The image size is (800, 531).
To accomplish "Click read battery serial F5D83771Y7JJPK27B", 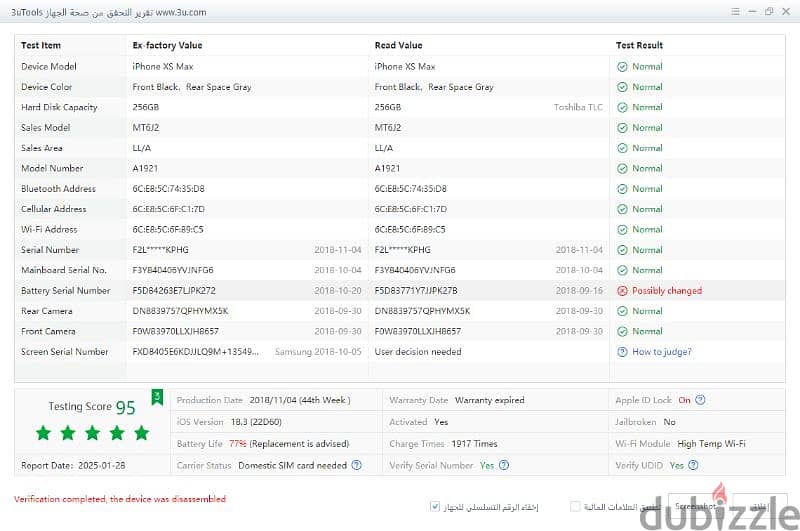I will click(x=416, y=291).
